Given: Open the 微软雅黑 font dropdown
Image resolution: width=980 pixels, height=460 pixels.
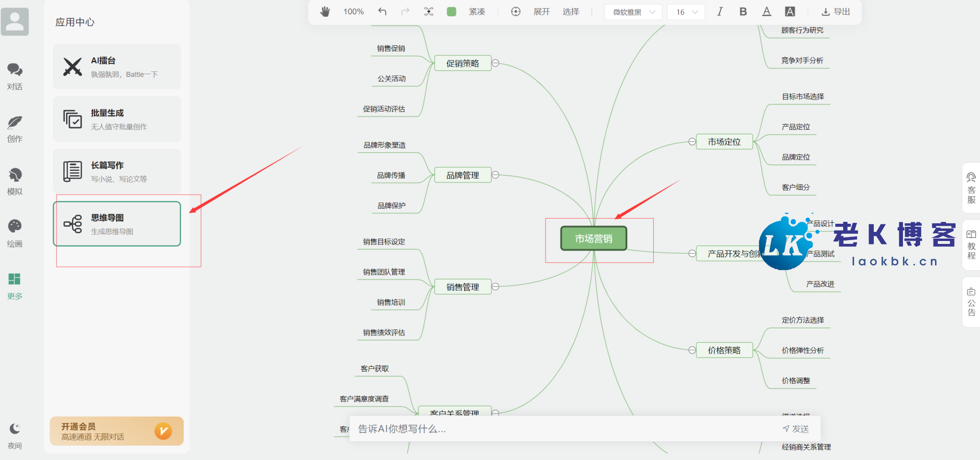Looking at the screenshot, I should (633, 12).
